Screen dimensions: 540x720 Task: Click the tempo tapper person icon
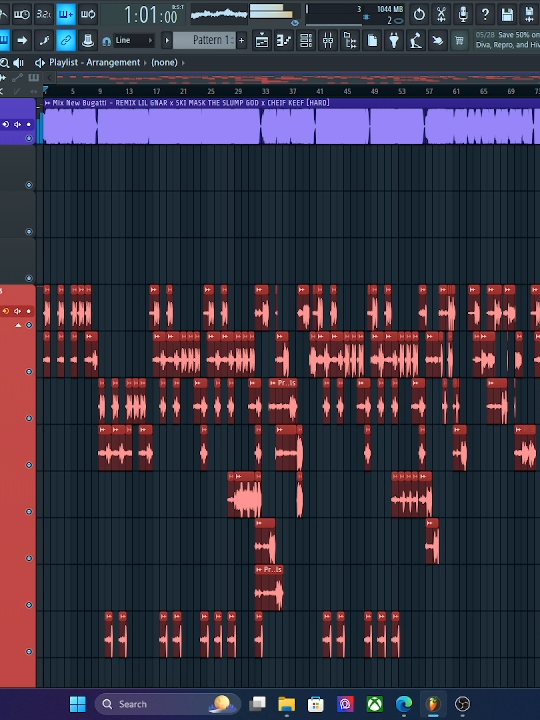[416, 40]
